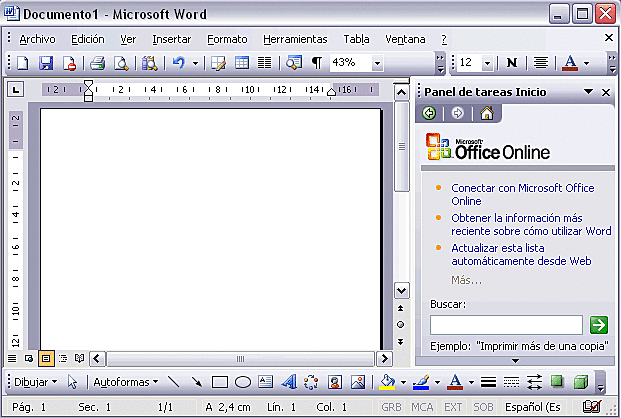621x418 pixels.
Task: Switch to Web Layout view
Action: 29,359
